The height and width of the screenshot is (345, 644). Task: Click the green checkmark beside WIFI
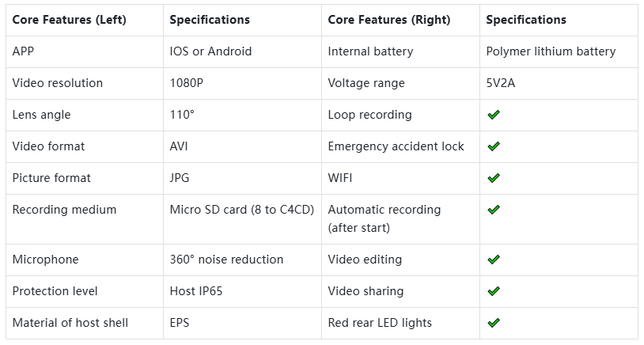click(x=494, y=178)
